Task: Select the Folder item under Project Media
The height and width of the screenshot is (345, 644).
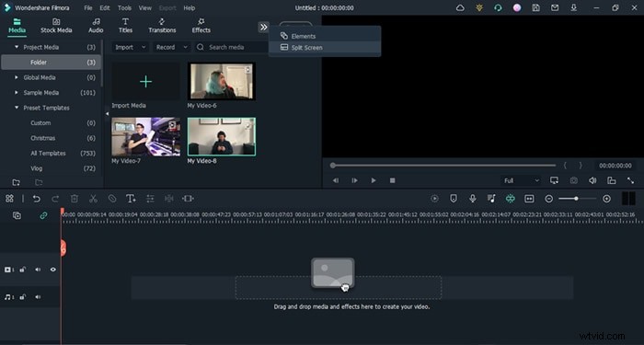Action: [x=51, y=63]
